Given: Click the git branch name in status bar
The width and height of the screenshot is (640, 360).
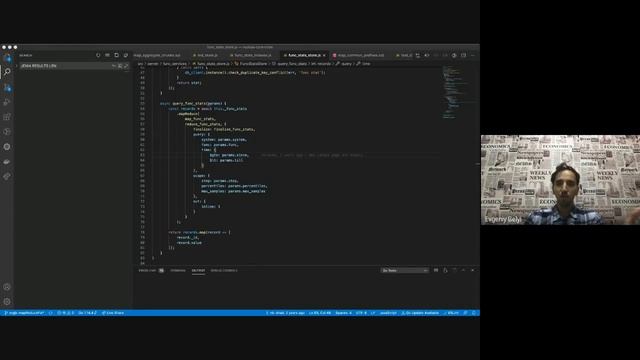Looking at the screenshot, I should click(24, 313).
